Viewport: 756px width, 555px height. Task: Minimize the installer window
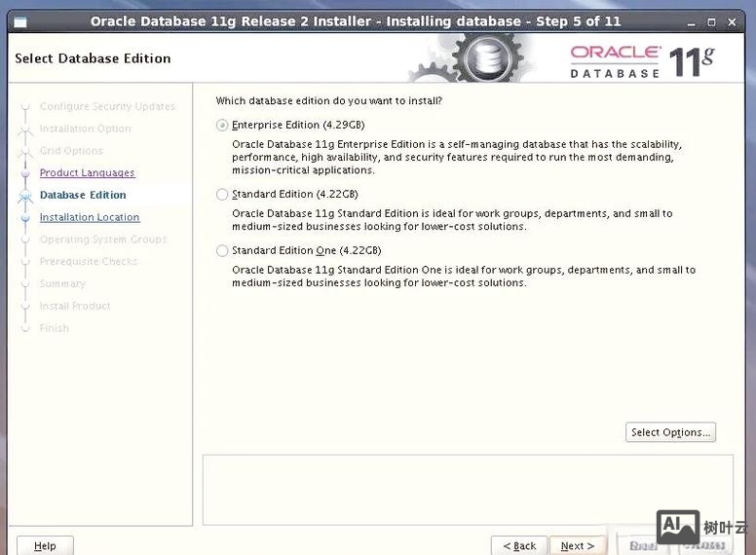[692, 22]
